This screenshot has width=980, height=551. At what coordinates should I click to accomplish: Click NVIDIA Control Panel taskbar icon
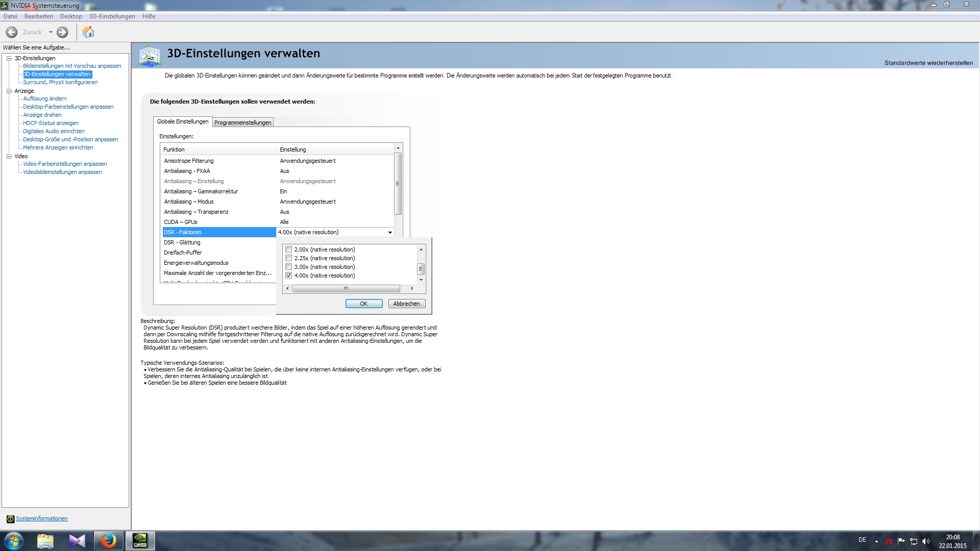point(140,541)
